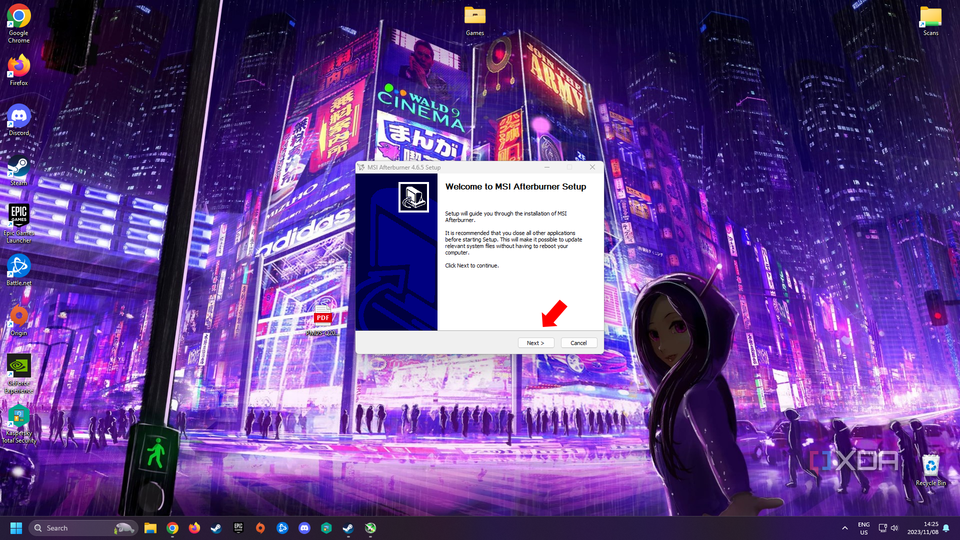960x540 pixels.
Task: Select the Firefox desktop shortcut
Action: tap(18, 70)
